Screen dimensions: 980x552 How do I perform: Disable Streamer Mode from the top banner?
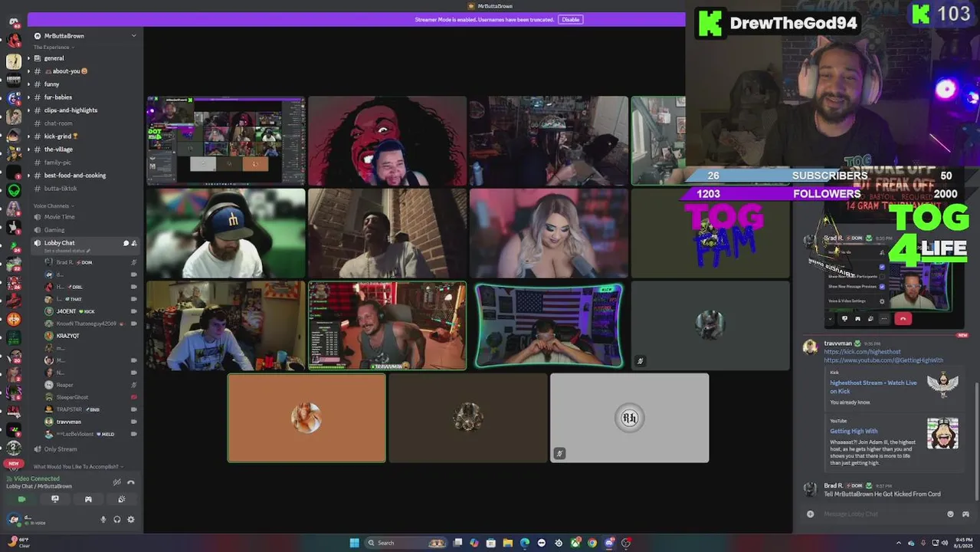[570, 19]
